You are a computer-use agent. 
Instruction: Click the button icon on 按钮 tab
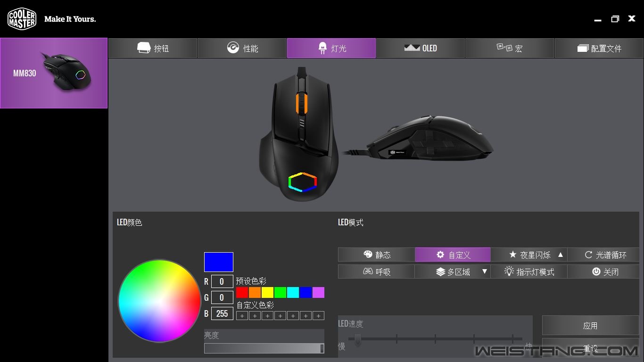[144, 48]
